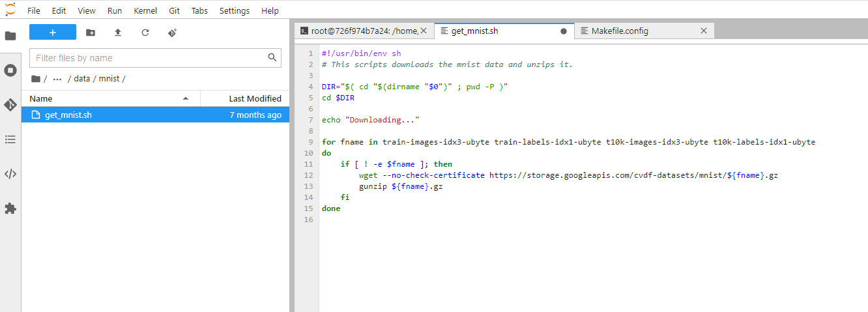Open the Table of Contents panel
Viewport: 868px width, 312px height.
tap(10, 139)
